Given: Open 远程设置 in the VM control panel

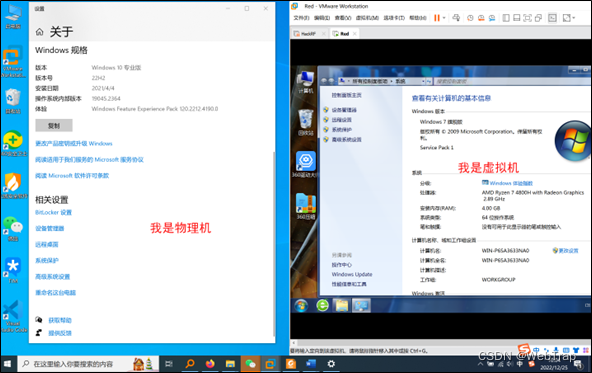Looking at the screenshot, I should (x=341, y=120).
